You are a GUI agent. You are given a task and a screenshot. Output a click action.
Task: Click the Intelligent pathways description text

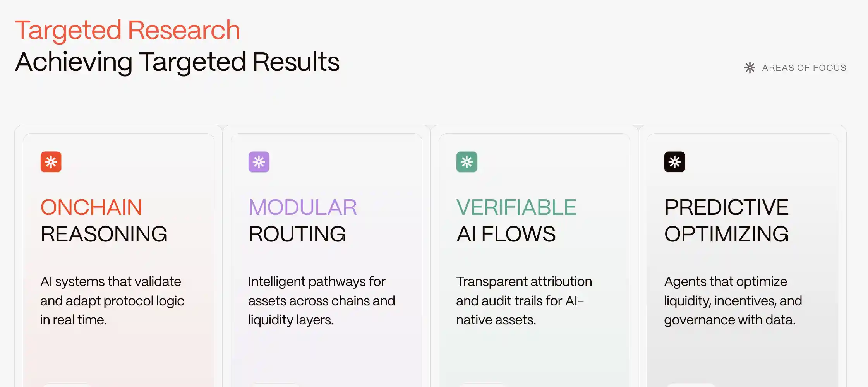[x=321, y=300]
